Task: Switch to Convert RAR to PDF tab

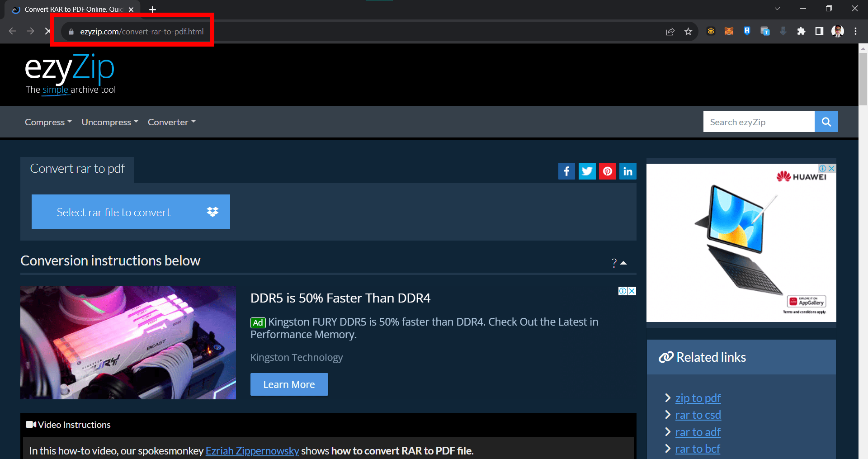Action: click(72, 9)
